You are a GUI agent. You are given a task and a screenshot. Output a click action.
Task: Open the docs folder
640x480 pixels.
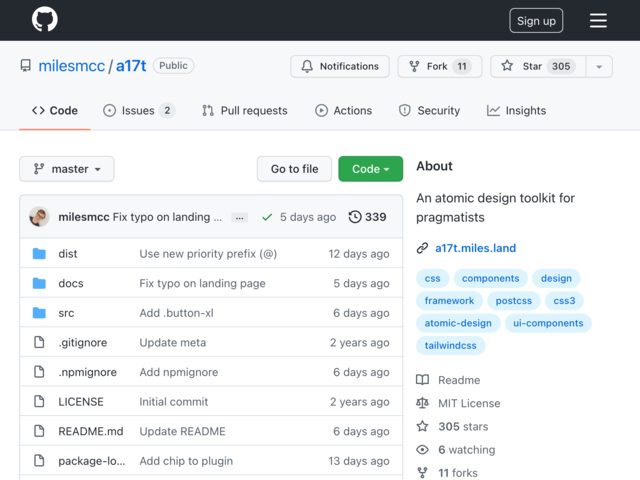click(71, 283)
